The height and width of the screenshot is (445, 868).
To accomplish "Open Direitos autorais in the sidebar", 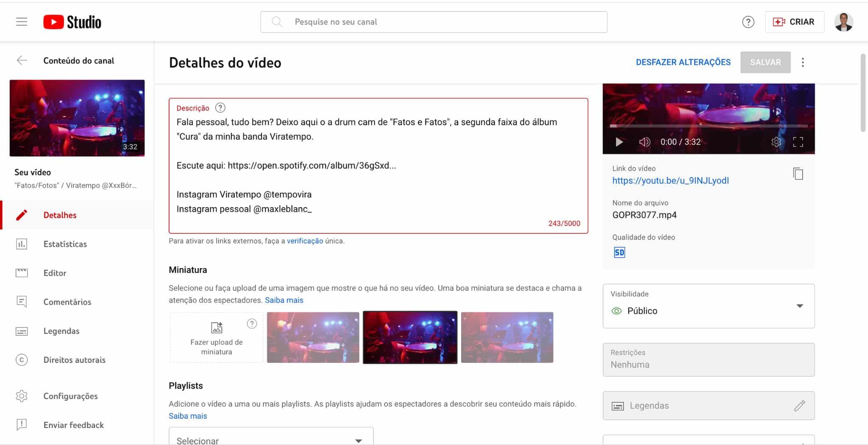I will coord(77,360).
